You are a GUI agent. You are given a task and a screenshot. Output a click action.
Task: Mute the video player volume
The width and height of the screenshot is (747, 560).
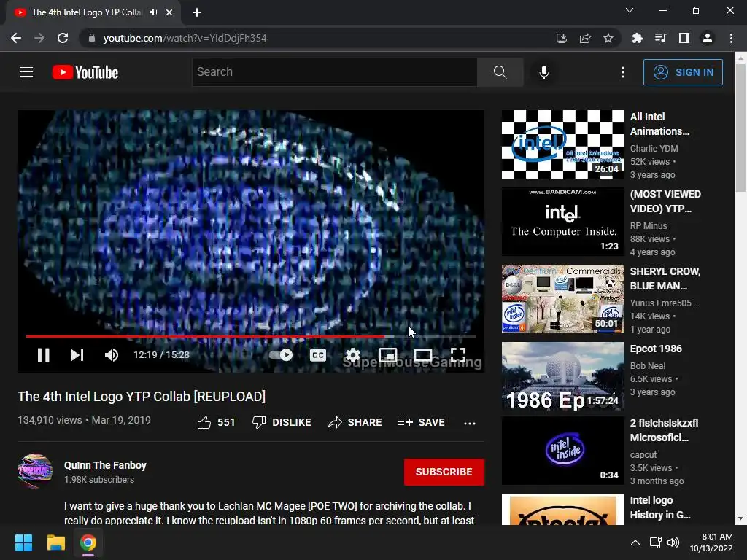(112, 355)
